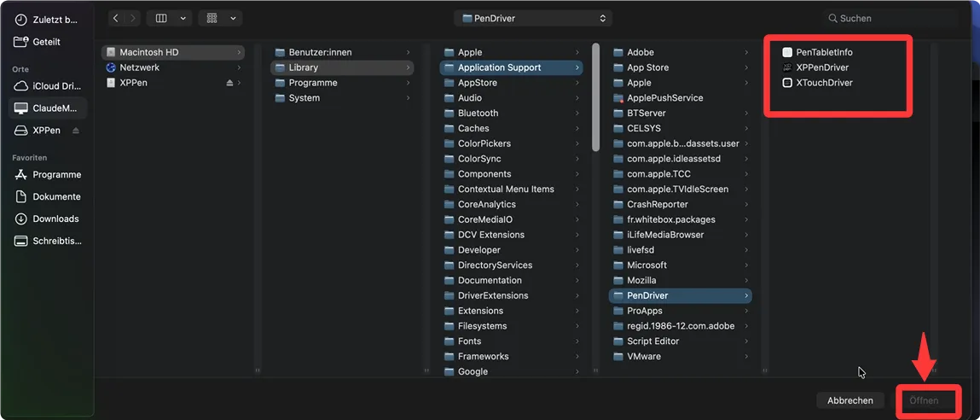This screenshot has height=420, width=980.
Task: Switch to column view icon
Action: pyautogui.click(x=161, y=18)
